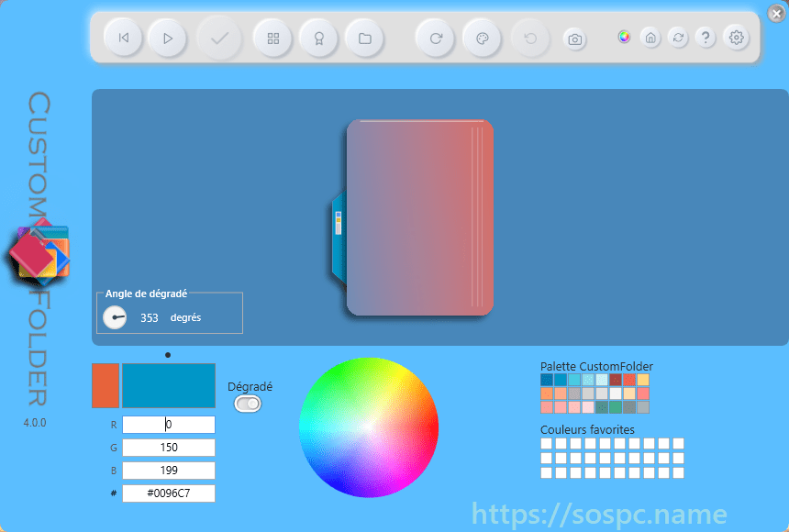Click the redo arrow button
Image resolution: width=789 pixels, height=532 pixels.
pos(436,39)
